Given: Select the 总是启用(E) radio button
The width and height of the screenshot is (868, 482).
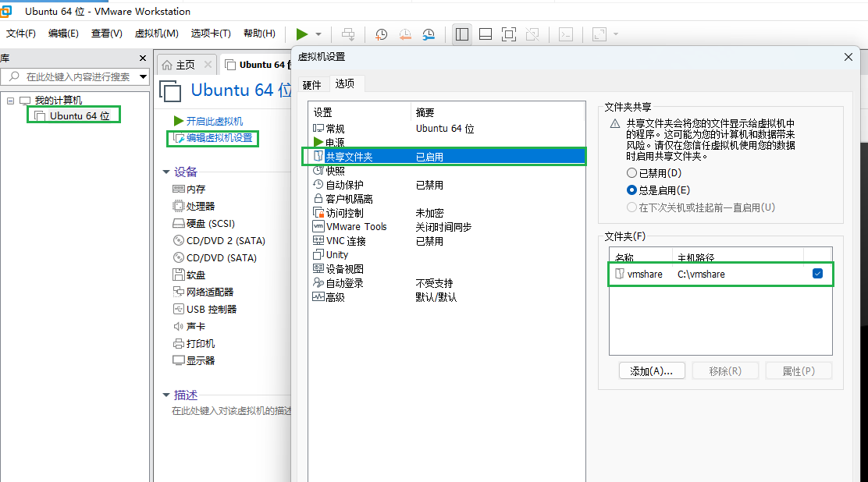Looking at the screenshot, I should tap(631, 190).
